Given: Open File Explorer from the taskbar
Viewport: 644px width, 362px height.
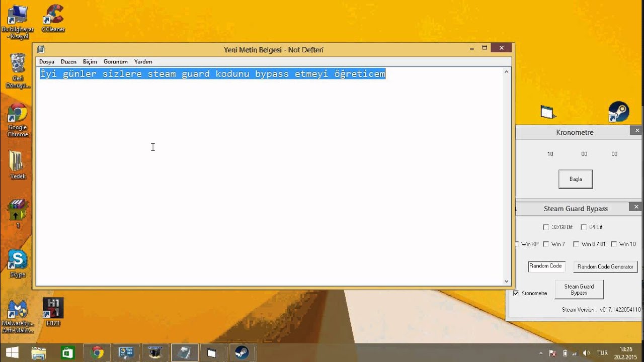Looking at the screenshot, I should pyautogui.click(x=38, y=352).
